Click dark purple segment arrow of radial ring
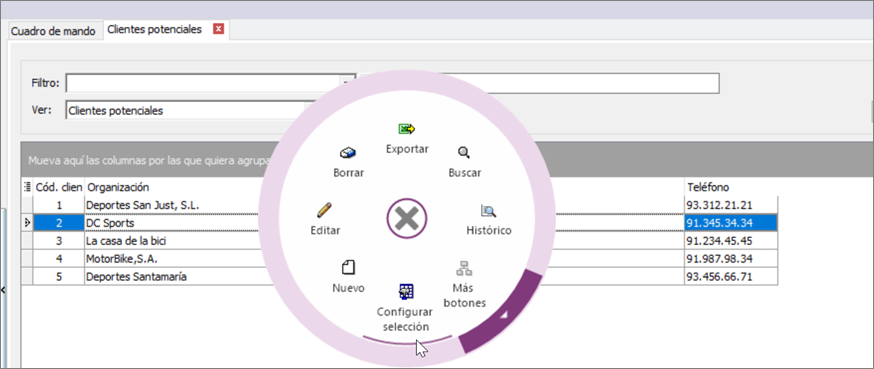This screenshot has width=874, height=369. click(x=503, y=315)
